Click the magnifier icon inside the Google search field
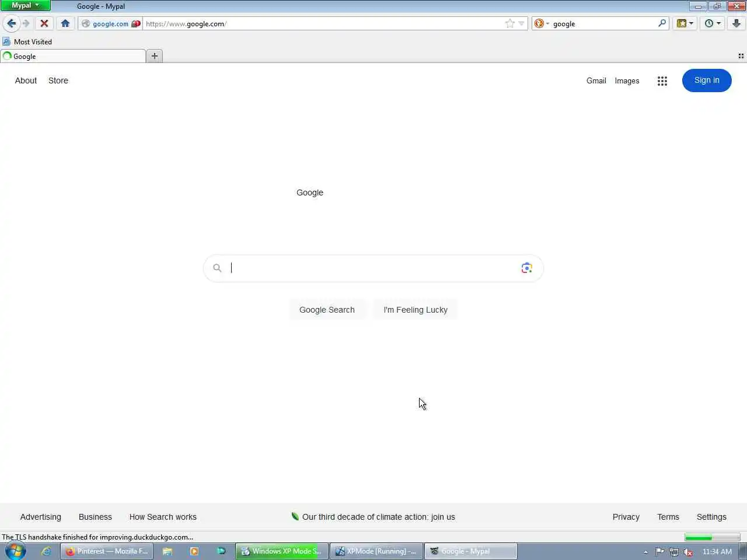Screen dimensions: 747x560 click(217, 268)
